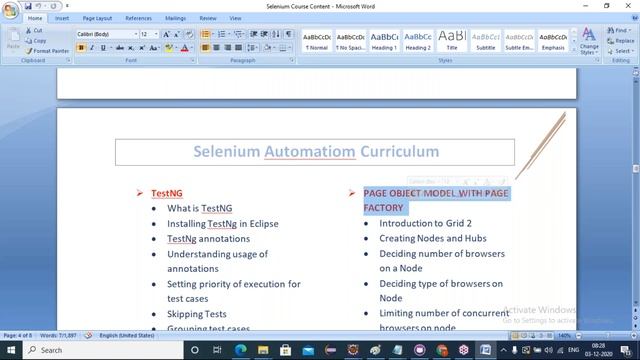Open the Line Spacing dropdown
640x360 pixels.
252,48
